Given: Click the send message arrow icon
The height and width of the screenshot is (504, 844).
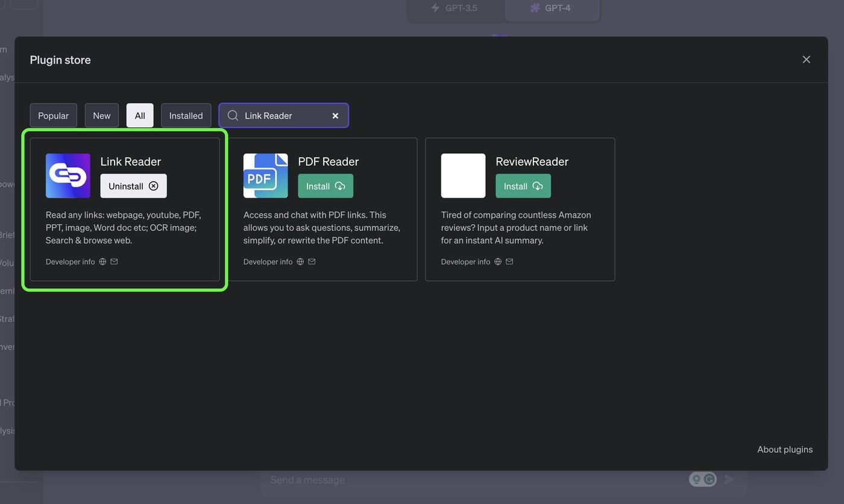Looking at the screenshot, I should [729, 479].
